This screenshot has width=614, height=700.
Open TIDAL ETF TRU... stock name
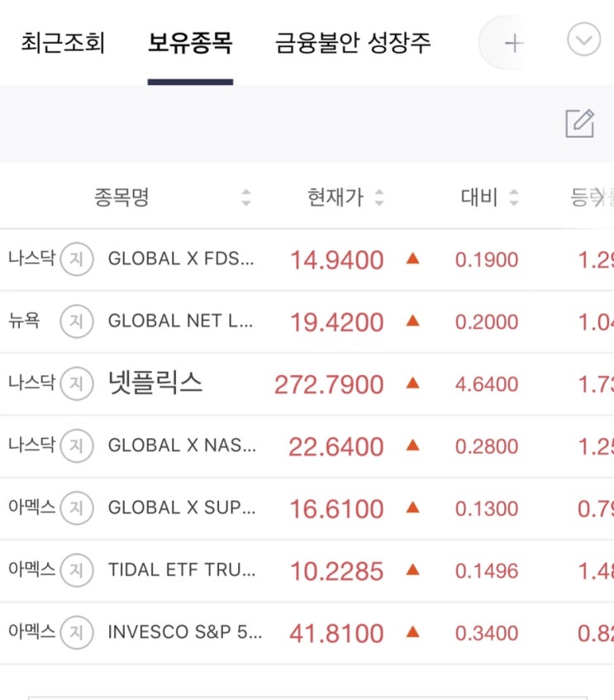[182, 570]
